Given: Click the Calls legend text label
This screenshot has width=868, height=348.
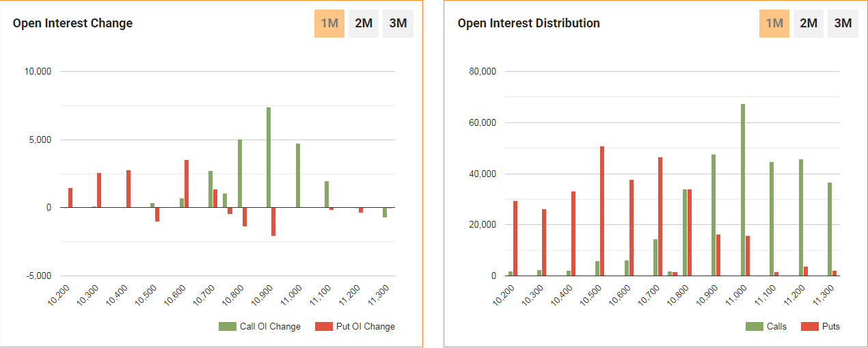Looking at the screenshot, I should [x=776, y=327].
